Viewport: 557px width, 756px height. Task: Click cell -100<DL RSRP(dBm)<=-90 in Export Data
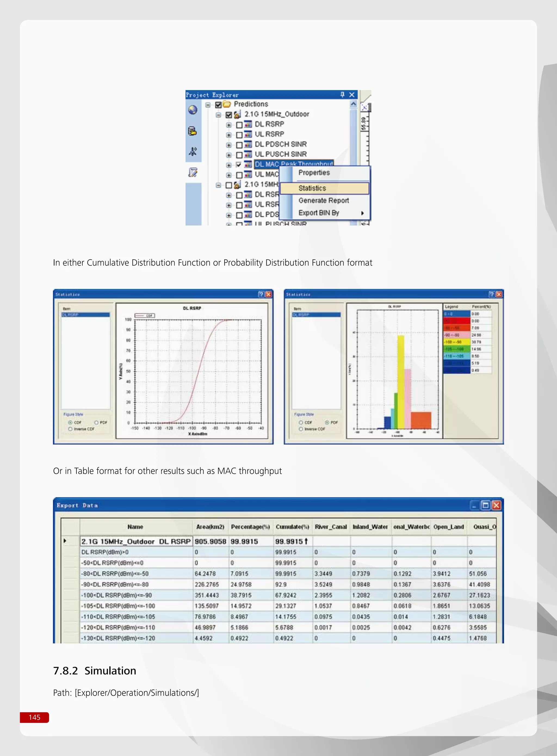[x=136, y=595]
